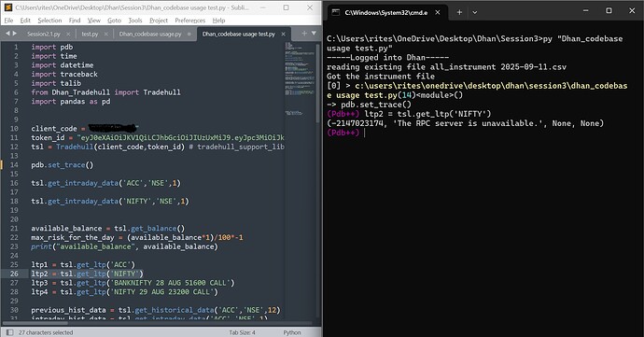Click the '-----Logged into Dhan-----' terminal line

point(387,57)
